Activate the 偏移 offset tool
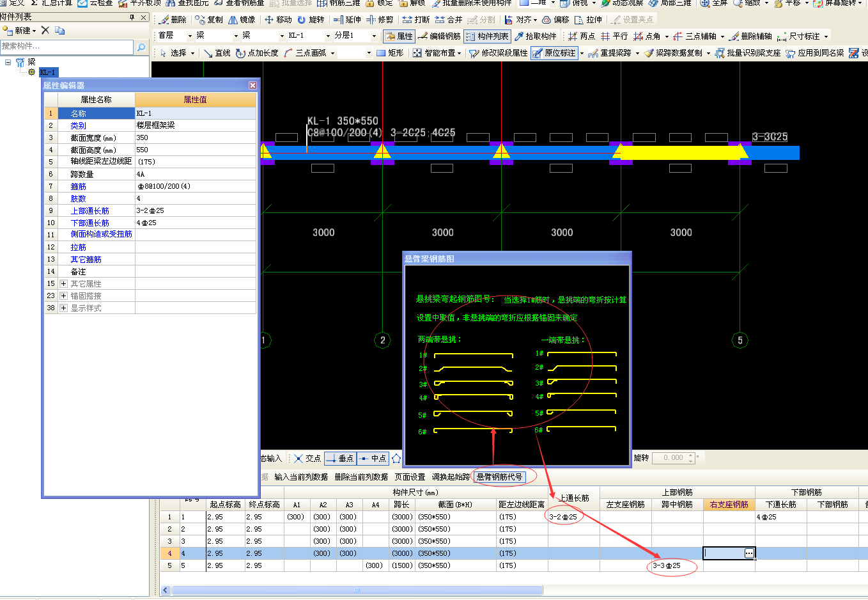 click(x=555, y=20)
